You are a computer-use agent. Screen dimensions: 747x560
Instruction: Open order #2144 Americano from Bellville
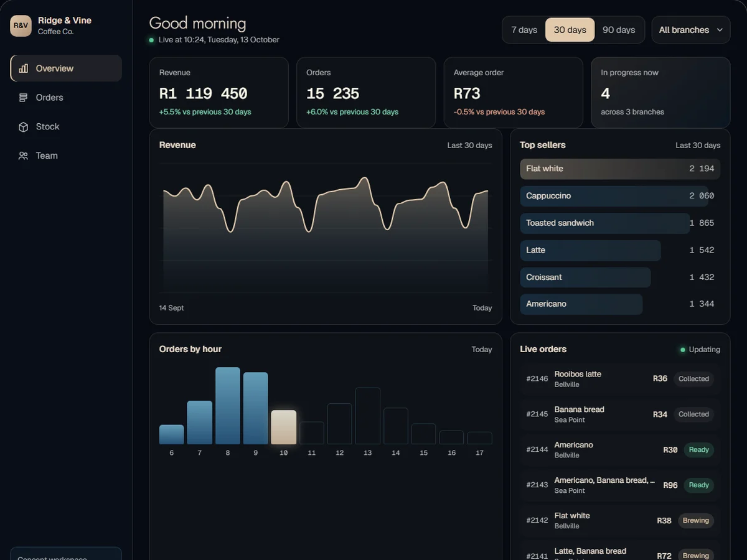click(x=620, y=450)
